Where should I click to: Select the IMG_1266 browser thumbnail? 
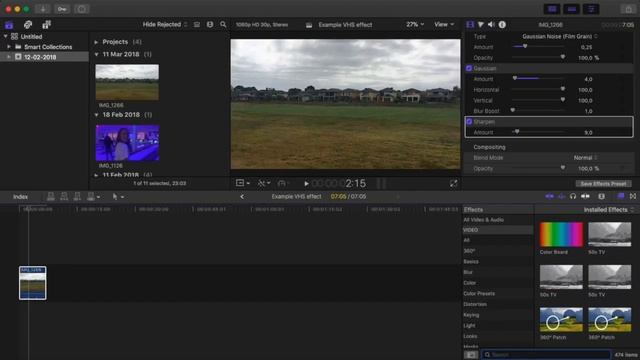pos(127,82)
